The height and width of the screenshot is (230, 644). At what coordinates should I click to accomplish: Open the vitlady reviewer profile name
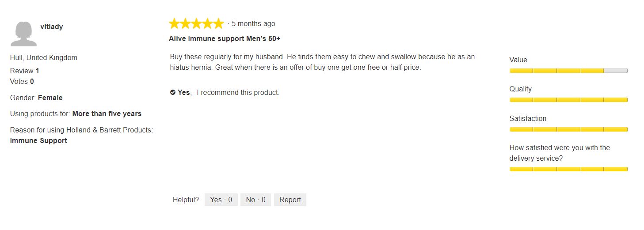click(x=52, y=27)
